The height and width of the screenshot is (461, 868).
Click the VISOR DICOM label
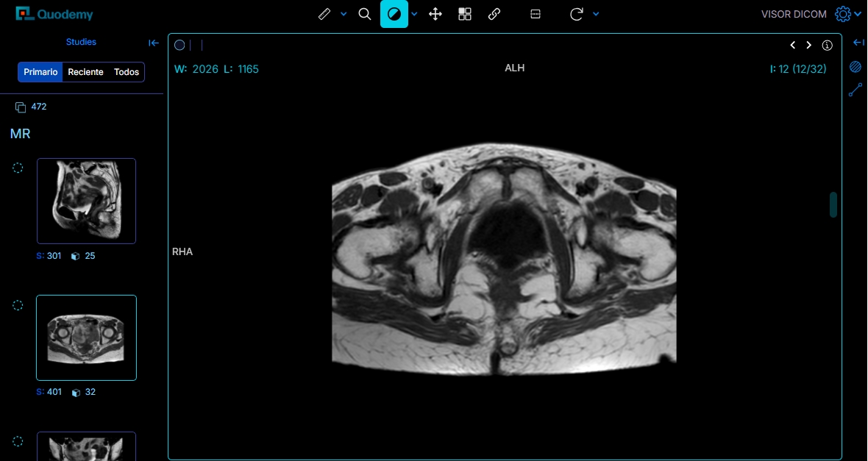(794, 14)
